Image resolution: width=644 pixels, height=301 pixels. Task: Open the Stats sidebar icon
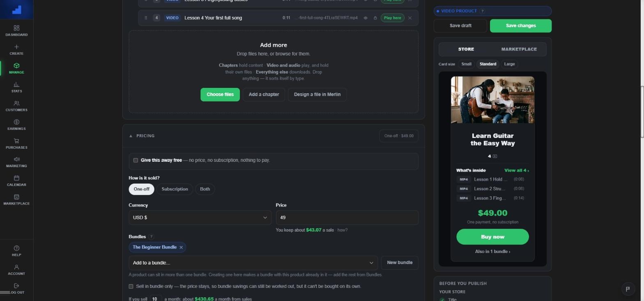point(16,84)
